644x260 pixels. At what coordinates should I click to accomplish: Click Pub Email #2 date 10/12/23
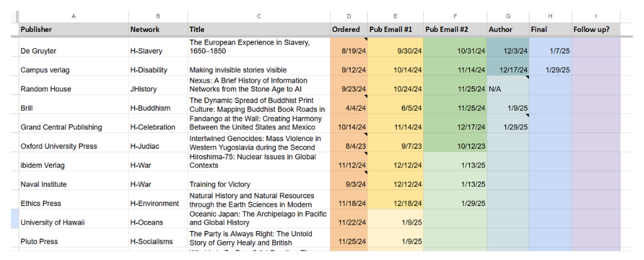coord(455,142)
